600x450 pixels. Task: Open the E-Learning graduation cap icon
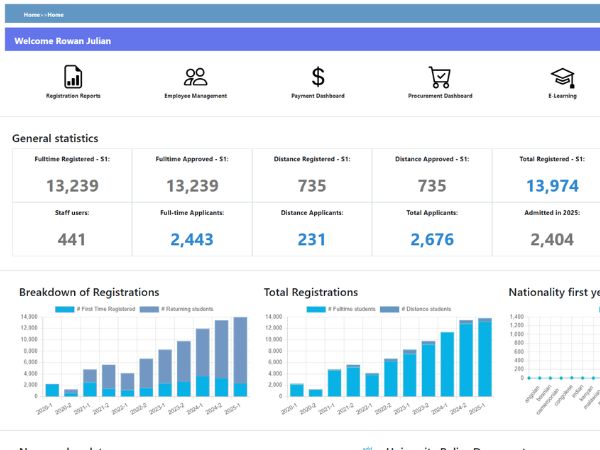562,78
